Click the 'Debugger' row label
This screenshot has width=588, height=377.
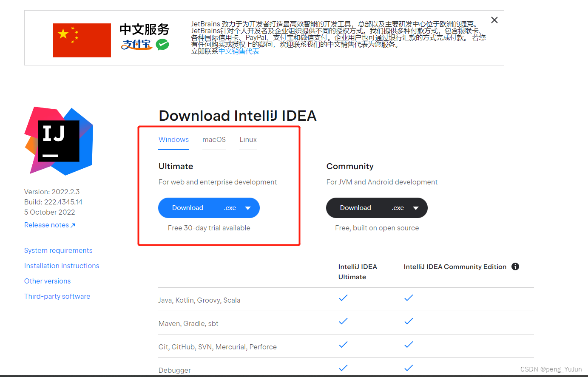point(174,370)
